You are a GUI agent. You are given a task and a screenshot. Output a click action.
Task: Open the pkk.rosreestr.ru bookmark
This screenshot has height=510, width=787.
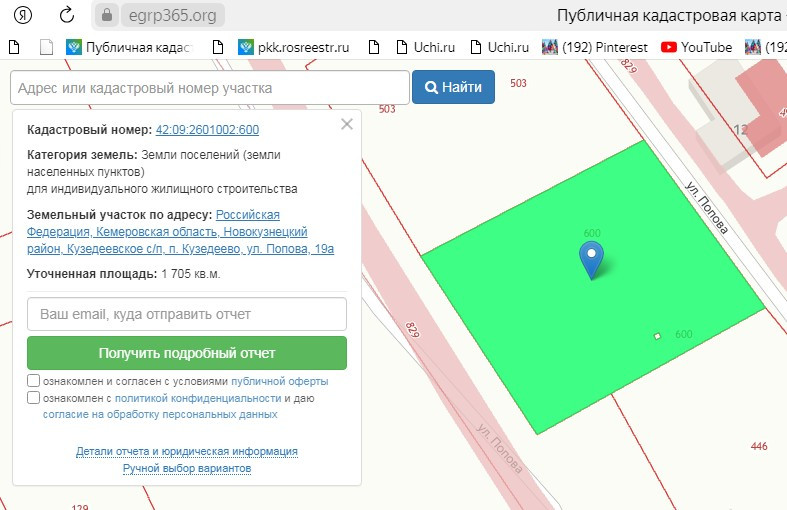point(293,47)
